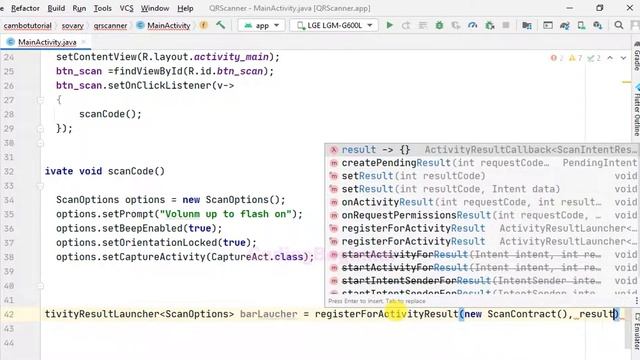
Task: Close the MainActivity.java tab
Action: [x=84, y=42]
